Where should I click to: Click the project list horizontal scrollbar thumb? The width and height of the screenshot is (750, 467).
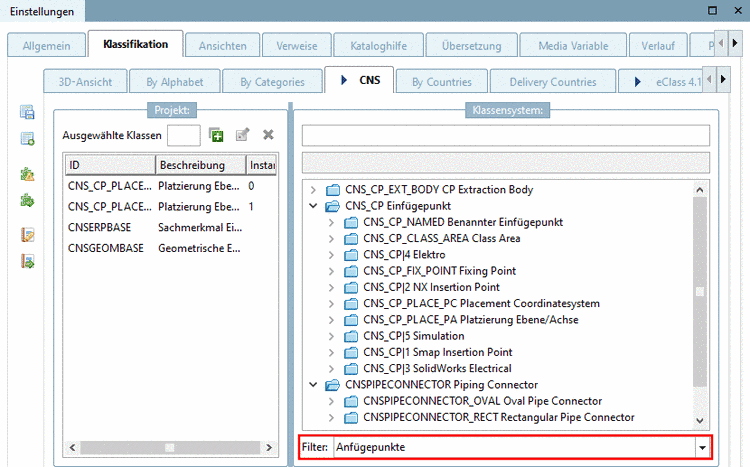click(170, 447)
